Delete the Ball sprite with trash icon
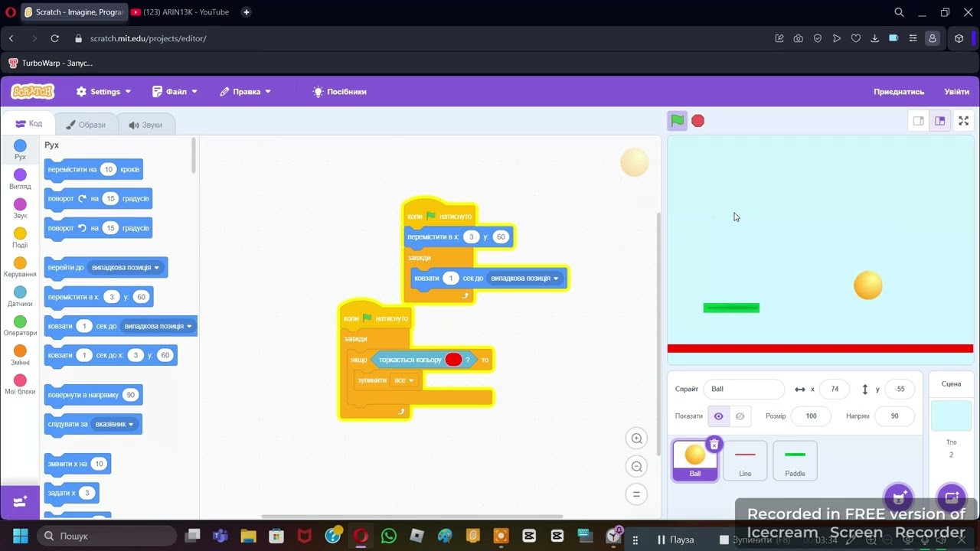Image resolution: width=980 pixels, height=551 pixels. (x=714, y=445)
